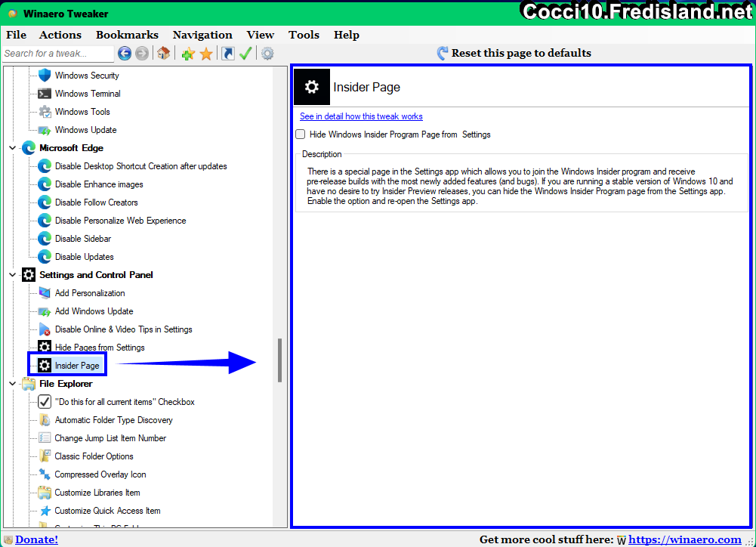Viewport: 756px width, 547px height.
Task: Select Disable Updates item
Action: click(85, 257)
